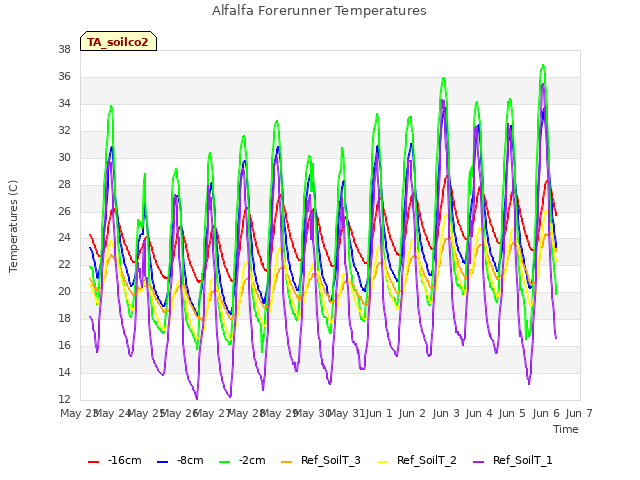Toggle the -2cm legend entry
The image size is (640, 480).
[x=242, y=460]
